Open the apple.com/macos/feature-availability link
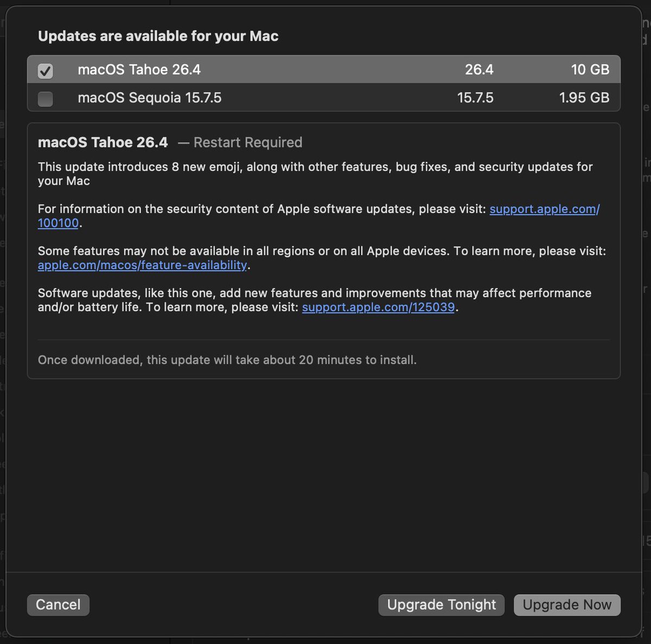Screen dimensions: 651x644 tap(142, 265)
